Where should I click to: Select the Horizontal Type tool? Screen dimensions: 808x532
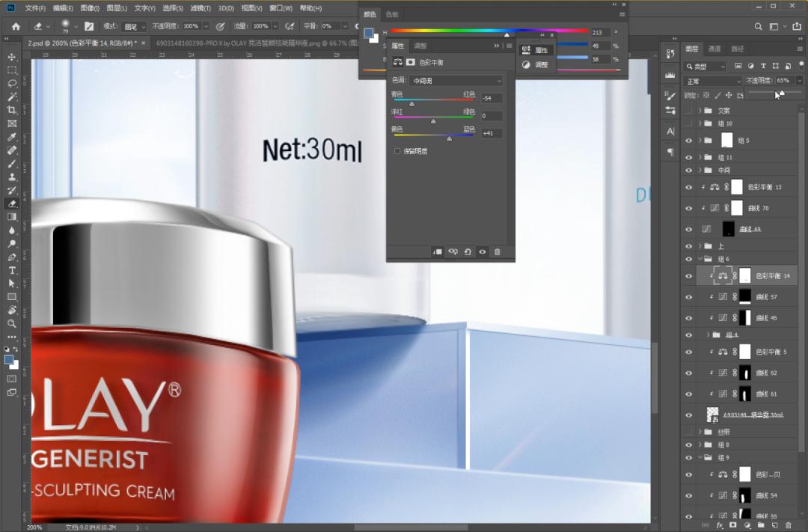tap(12, 271)
